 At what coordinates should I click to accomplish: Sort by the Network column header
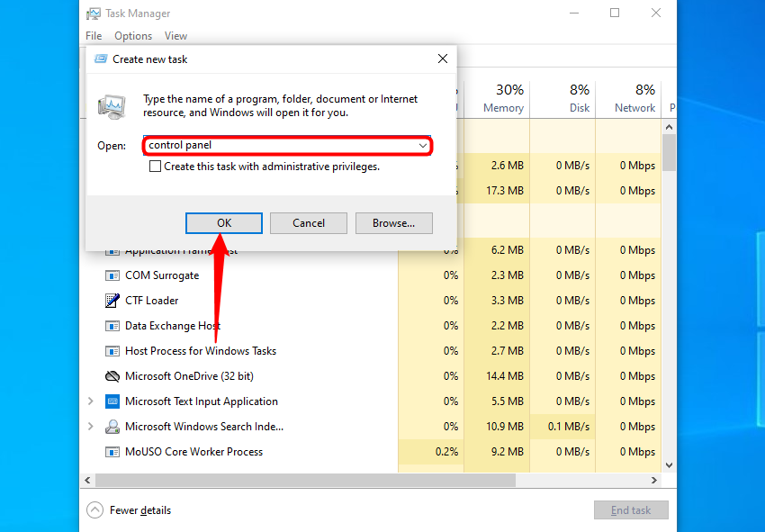(x=628, y=99)
